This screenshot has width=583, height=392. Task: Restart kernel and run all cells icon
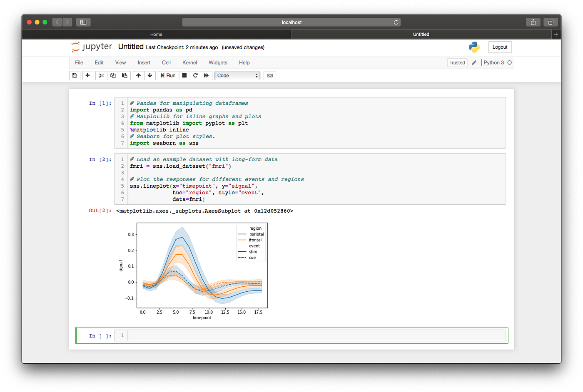pos(206,75)
